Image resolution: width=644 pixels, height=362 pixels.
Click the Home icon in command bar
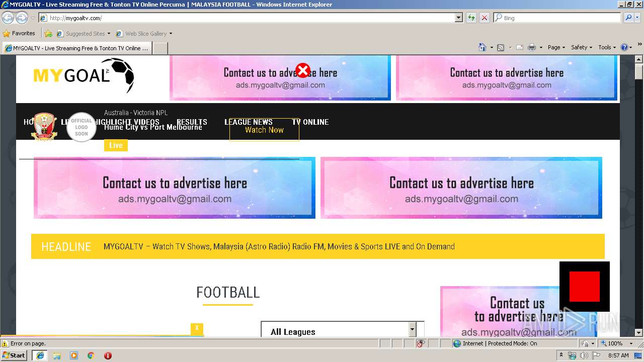pyautogui.click(x=482, y=47)
